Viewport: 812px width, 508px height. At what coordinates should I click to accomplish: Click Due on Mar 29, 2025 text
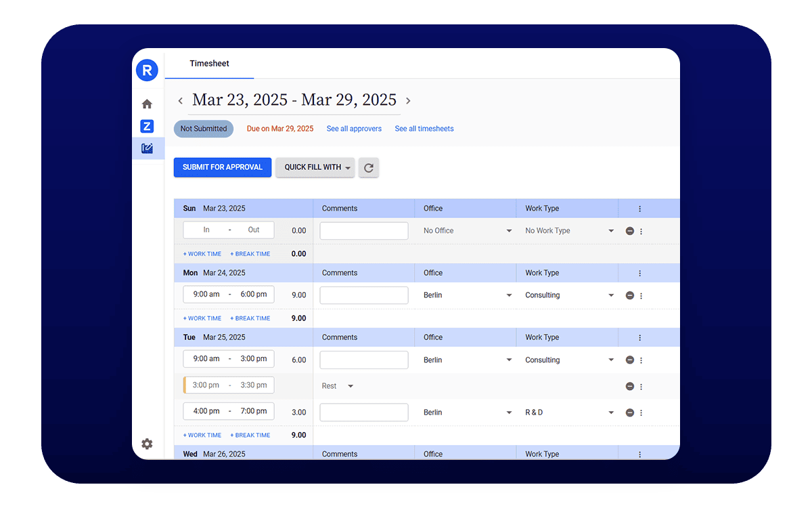(280, 129)
